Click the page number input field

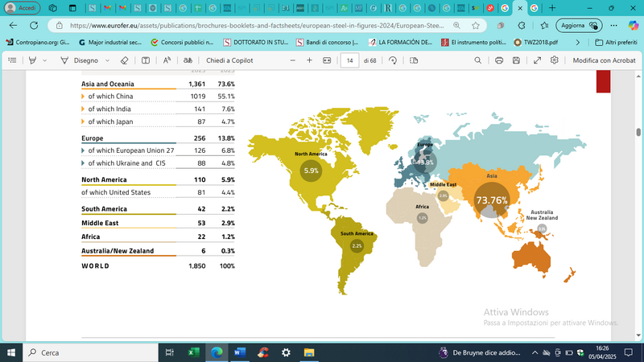(x=349, y=60)
